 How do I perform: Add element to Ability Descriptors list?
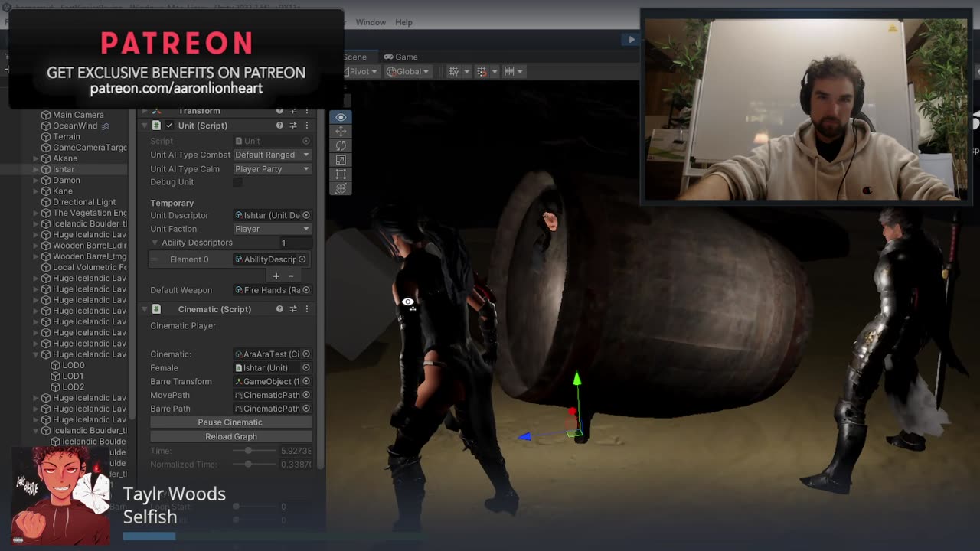(276, 275)
